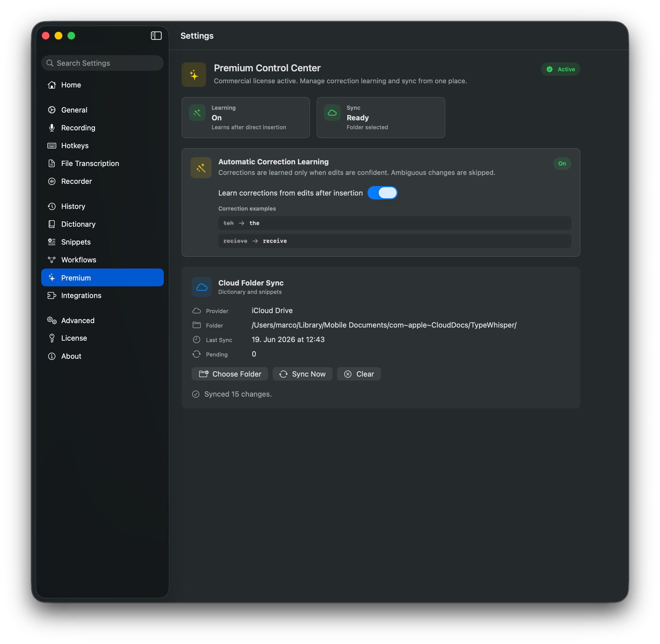The image size is (660, 644).
Task: Click the Snippets list icon
Action: (52, 242)
